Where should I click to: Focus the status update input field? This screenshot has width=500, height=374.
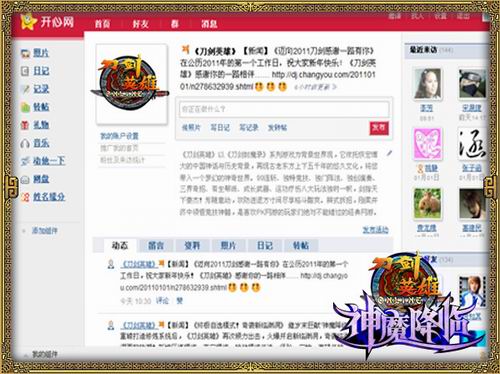pyautogui.click(x=284, y=109)
